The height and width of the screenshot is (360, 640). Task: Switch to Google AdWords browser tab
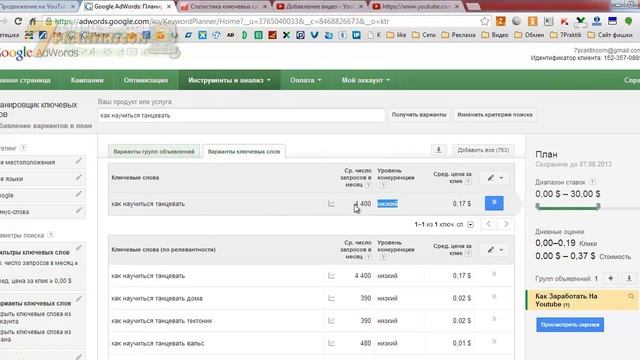(128, 7)
